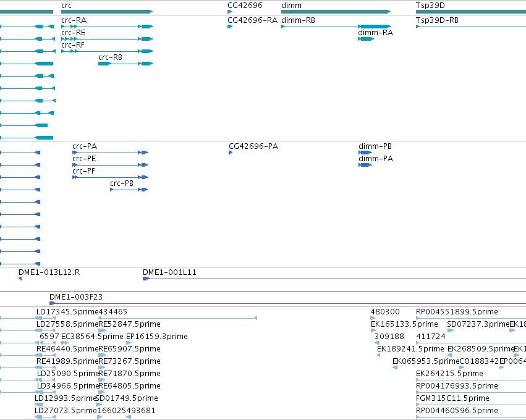Viewport: 526px width, 420px height.
Task: Select the RE52847.5prime EST label
Action: click(129, 324)
